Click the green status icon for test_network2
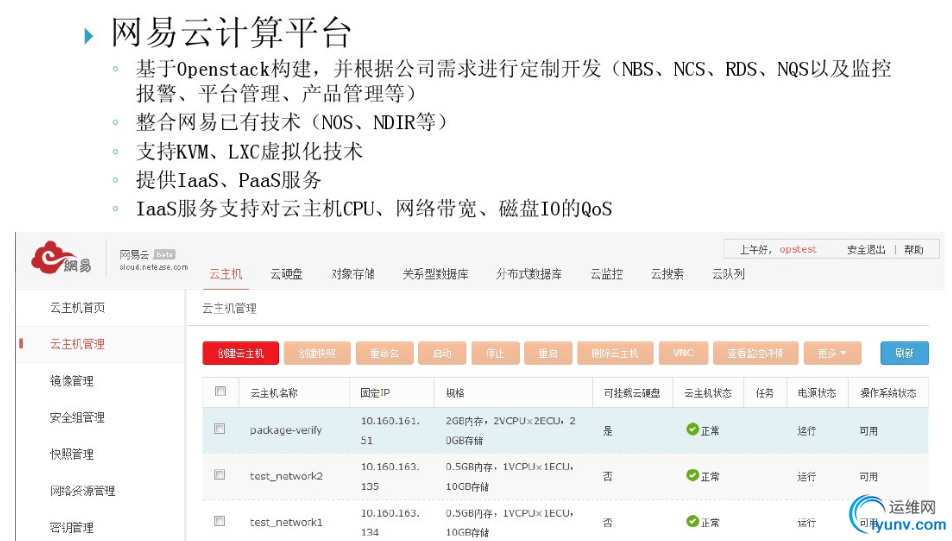This screenshot has width=952, height=541. (x=692, y=475)
